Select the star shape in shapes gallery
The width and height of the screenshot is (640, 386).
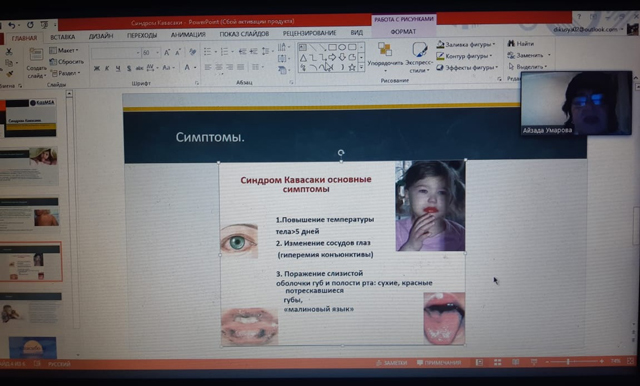pyautogui.click(x=352, y=67)
